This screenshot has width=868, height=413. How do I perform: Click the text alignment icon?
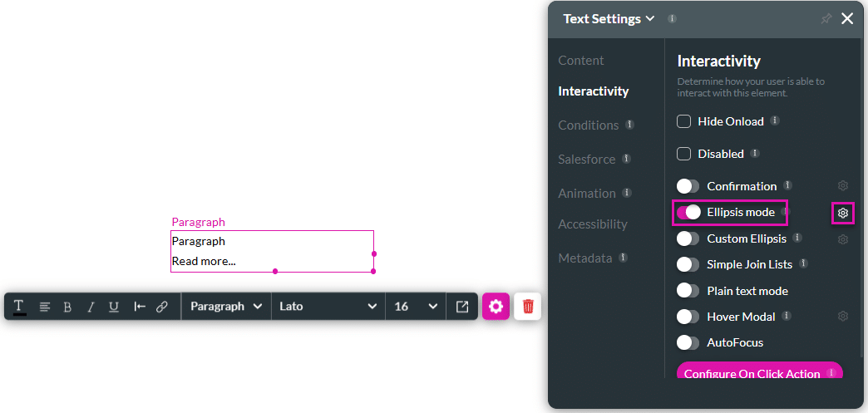tap(45, 307)
